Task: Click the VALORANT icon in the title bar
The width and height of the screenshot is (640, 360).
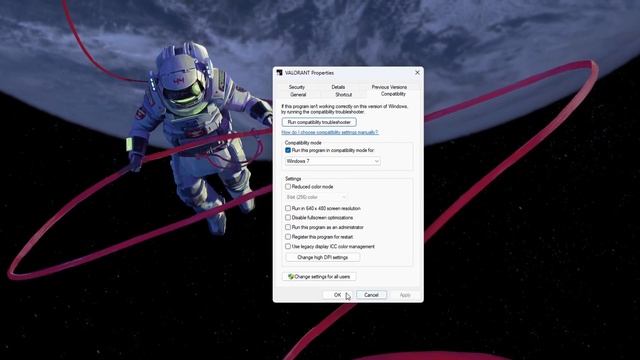Action: (x=279, y=73)
